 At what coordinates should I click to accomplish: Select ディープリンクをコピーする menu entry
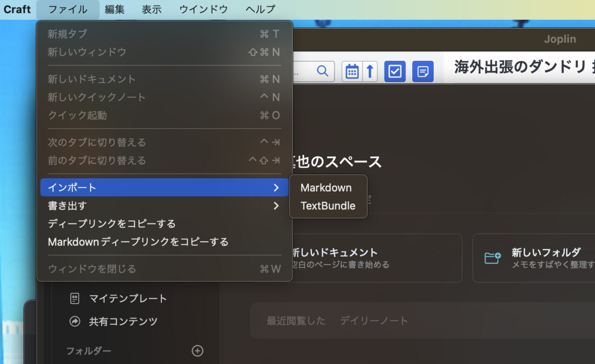click(x=112, y=224)
